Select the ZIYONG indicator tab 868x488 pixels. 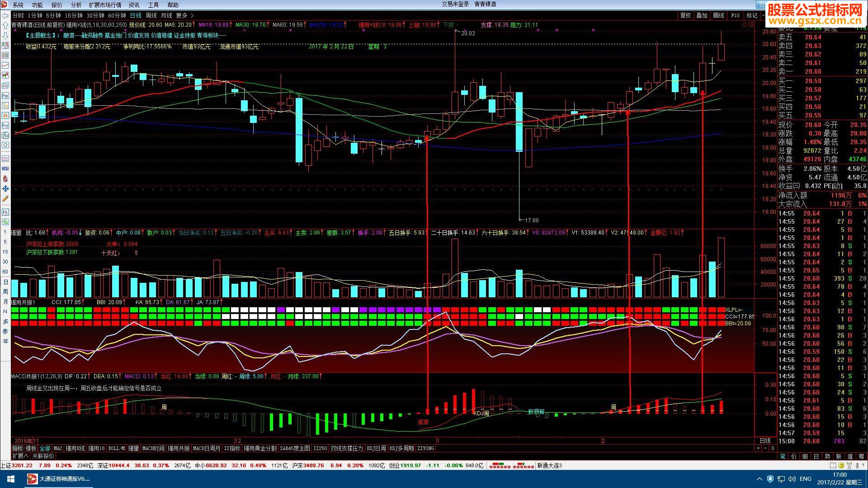point(425,448)
